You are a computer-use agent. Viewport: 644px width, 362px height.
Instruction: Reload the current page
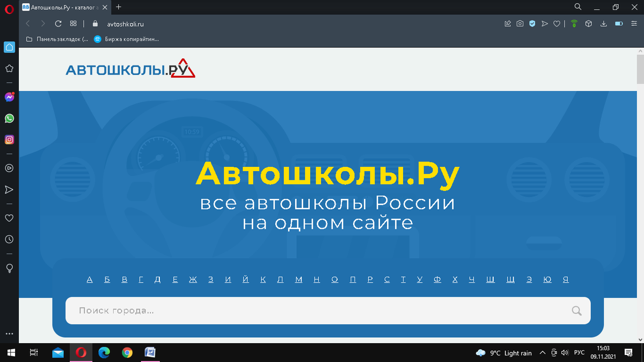58,24
